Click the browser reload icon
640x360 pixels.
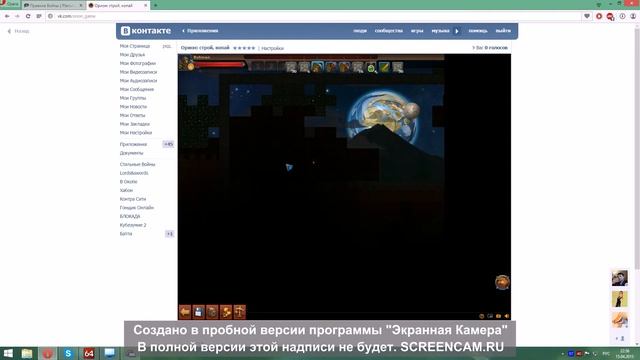coord(28,16)
